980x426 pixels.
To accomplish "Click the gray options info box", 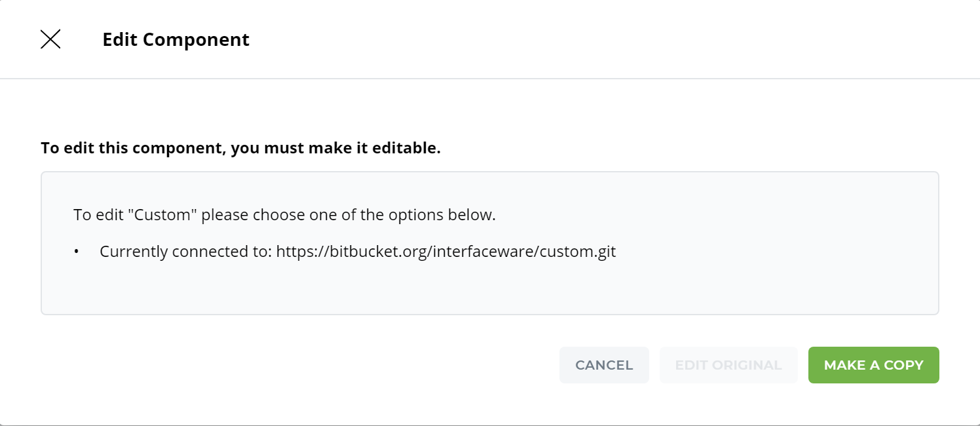I will [x=490, y=242].
